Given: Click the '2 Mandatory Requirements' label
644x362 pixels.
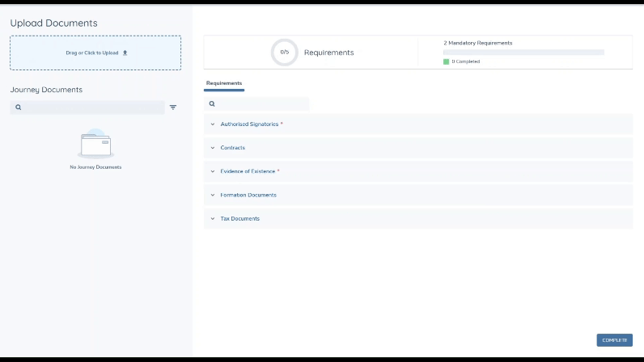Looking at the screenshot, I should [477, 43].
